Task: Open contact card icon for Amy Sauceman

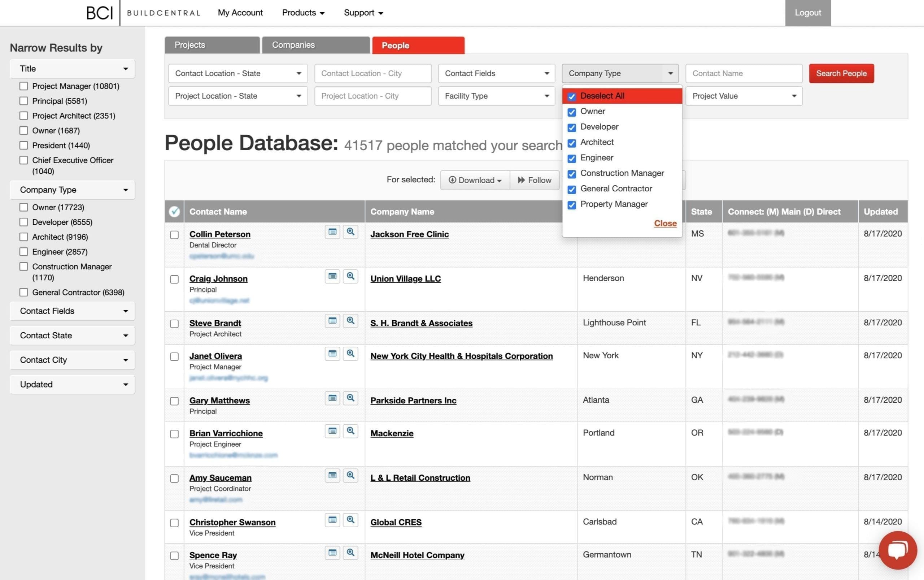Action: (x=332, y=476)
